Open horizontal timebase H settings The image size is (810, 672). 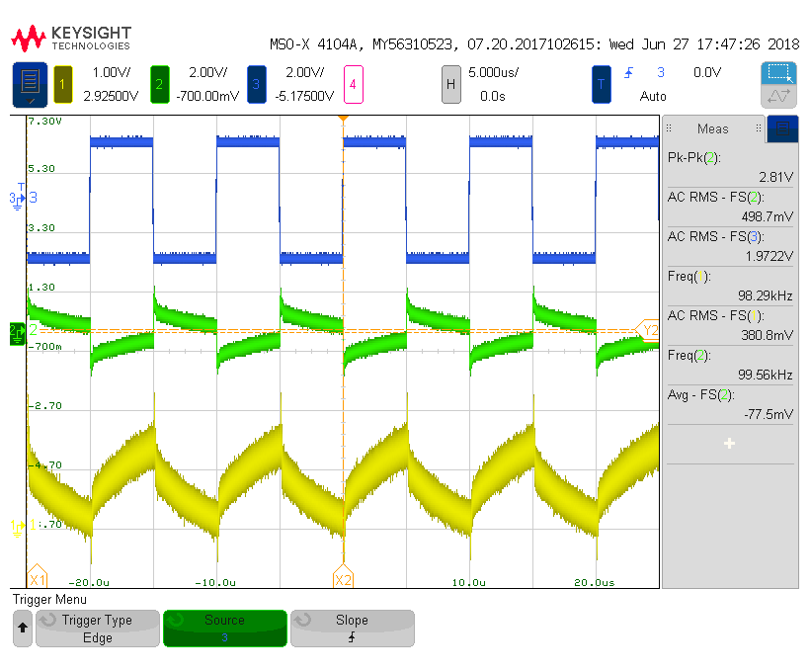click(x=451, y=85)
